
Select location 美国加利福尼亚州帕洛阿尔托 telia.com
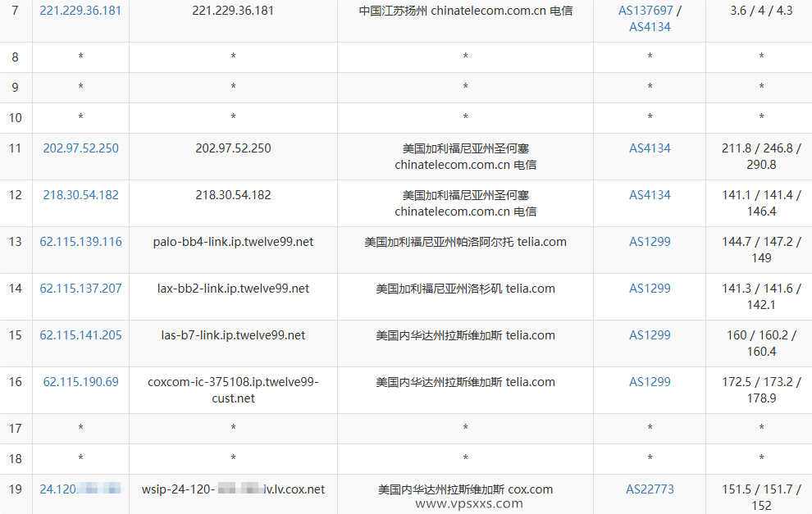(x=465, y=242)
